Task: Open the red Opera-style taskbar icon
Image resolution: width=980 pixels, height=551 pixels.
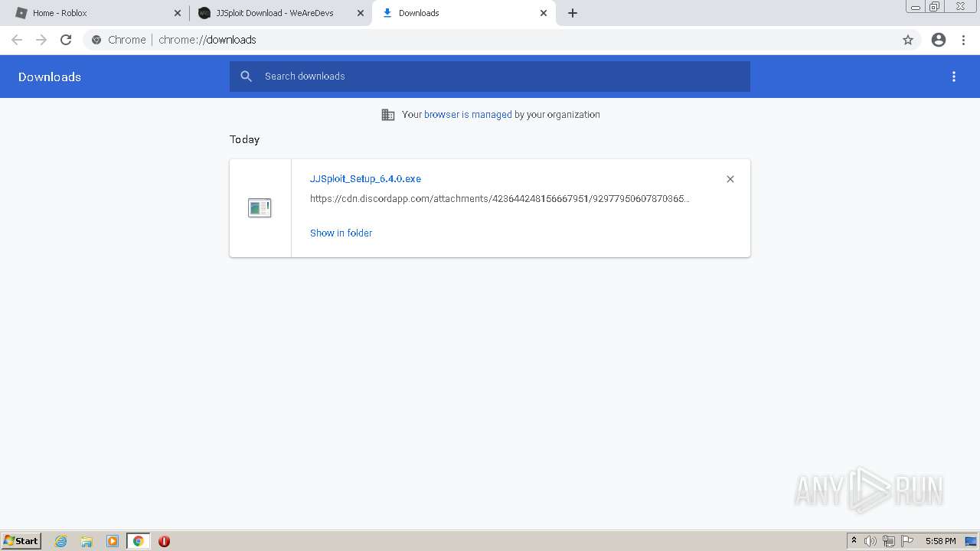Action: (164, 541)
